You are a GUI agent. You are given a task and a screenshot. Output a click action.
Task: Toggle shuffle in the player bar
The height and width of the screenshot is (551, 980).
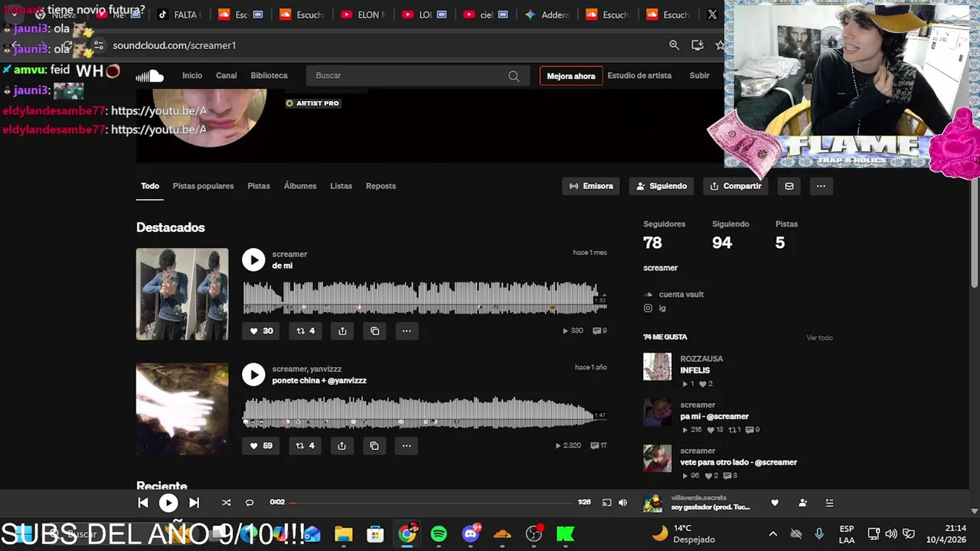[x=226, y=503]
